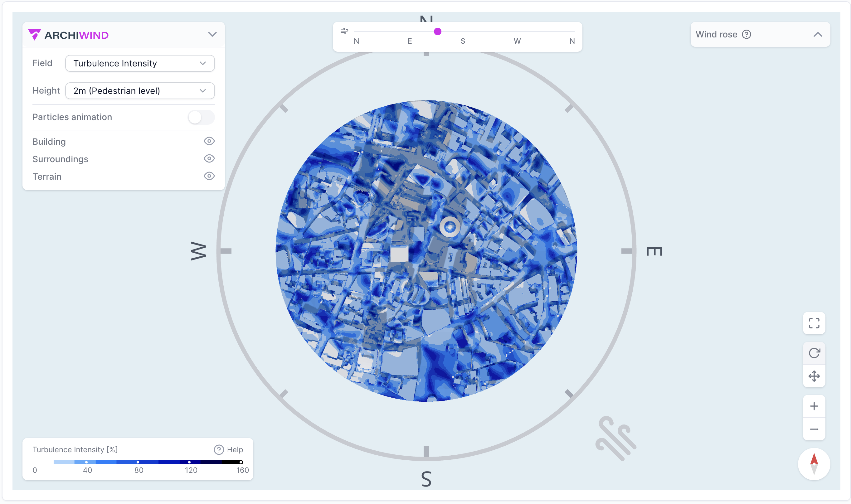Collapse the ArchiWind panel chevron

212,34
